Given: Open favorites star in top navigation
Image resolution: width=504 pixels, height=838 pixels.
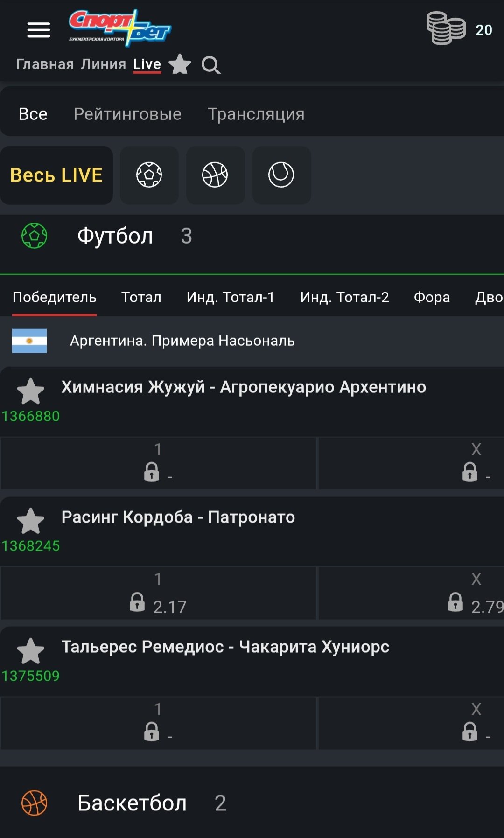Looking at the screenshot, I should click(x=180, y=64).
